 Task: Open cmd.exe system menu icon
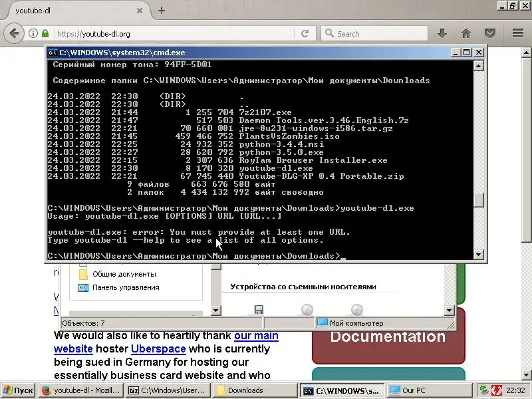[53, 53]
